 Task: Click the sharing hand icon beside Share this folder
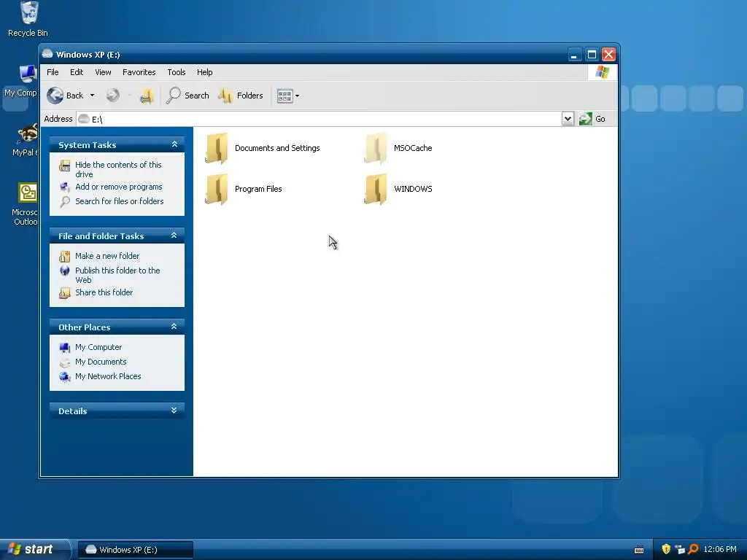point(65,293)
